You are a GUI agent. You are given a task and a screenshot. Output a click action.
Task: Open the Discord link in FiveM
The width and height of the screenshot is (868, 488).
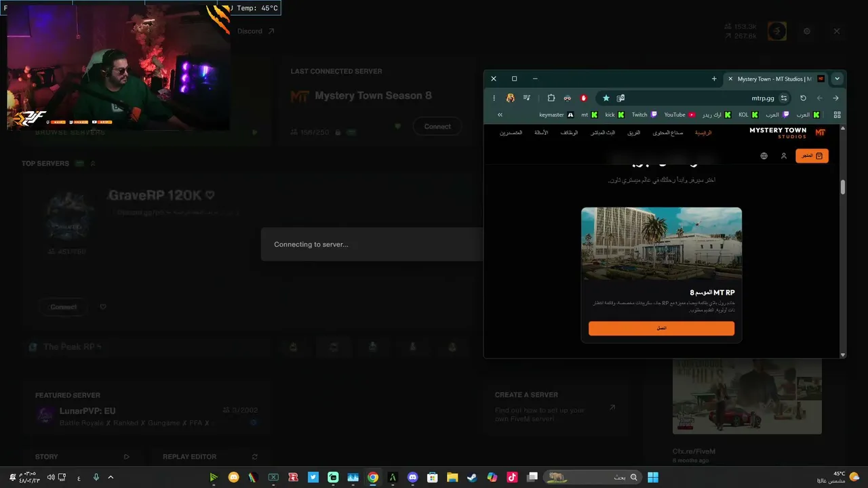click(x=256, y=31)
